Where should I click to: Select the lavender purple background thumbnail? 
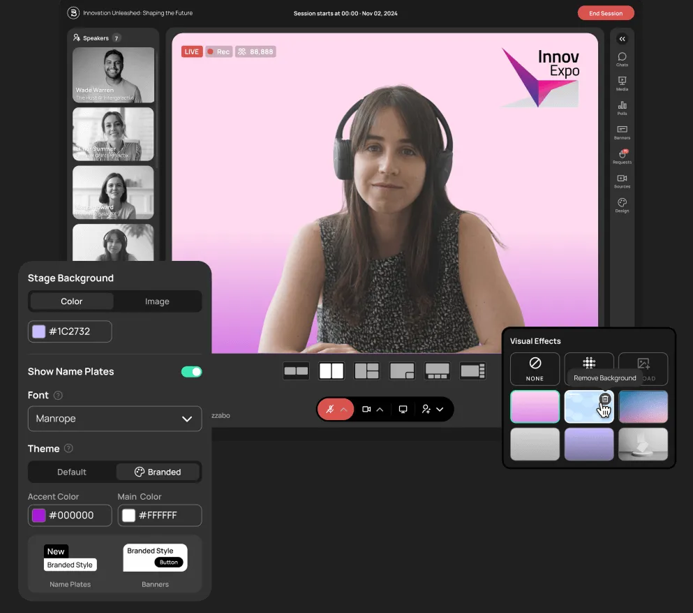click(x=589, y=444)
